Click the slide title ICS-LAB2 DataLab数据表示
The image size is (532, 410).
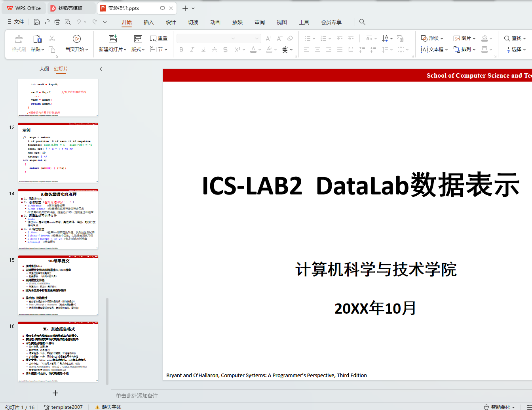click(360, 185)
